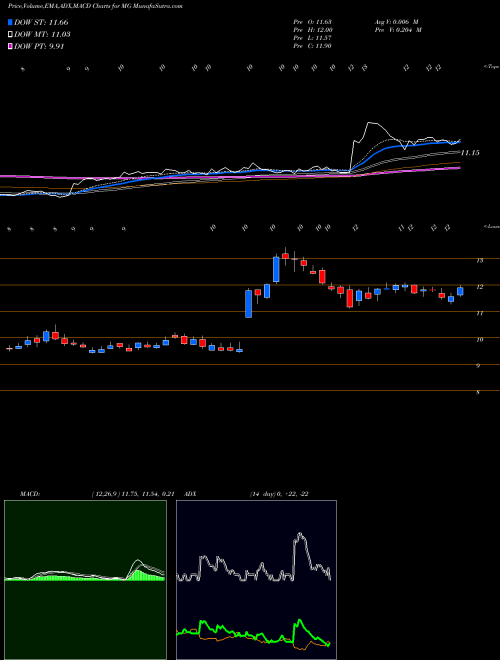Click the green ADX line spike
Screen dimensions: 500x660
coord(300,620)
